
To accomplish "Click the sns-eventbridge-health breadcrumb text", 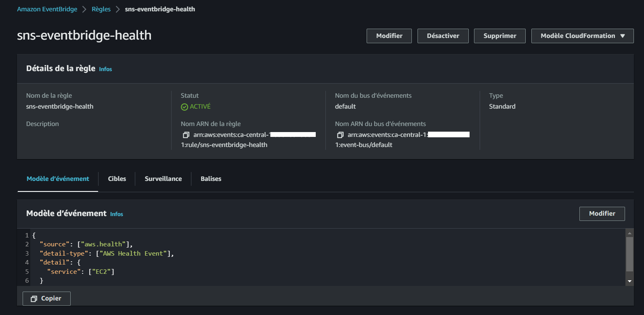I will click(160, 9).
